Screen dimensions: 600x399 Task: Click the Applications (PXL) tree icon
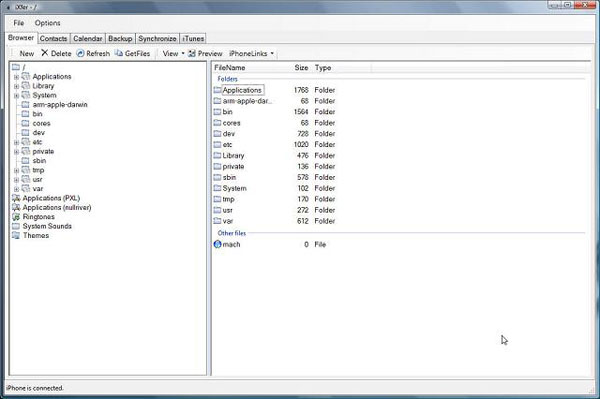[16, 198]
